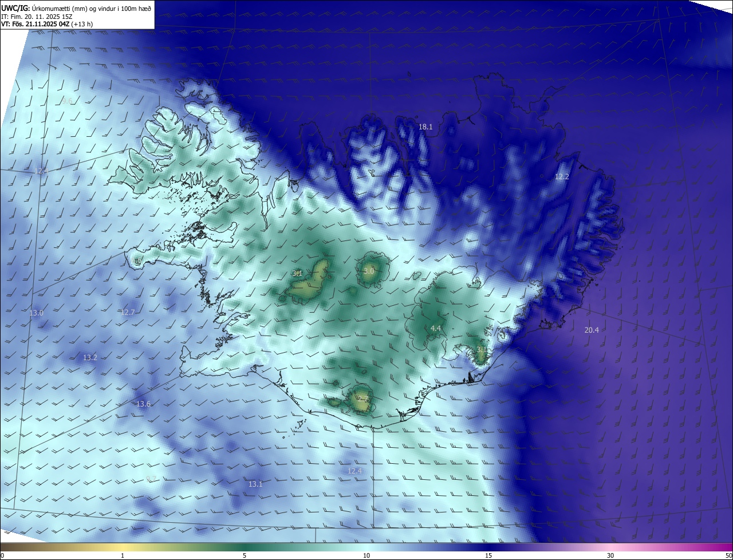Click the 13.6 value in the southwest sea
733x560 pixels.
(143, 404)
